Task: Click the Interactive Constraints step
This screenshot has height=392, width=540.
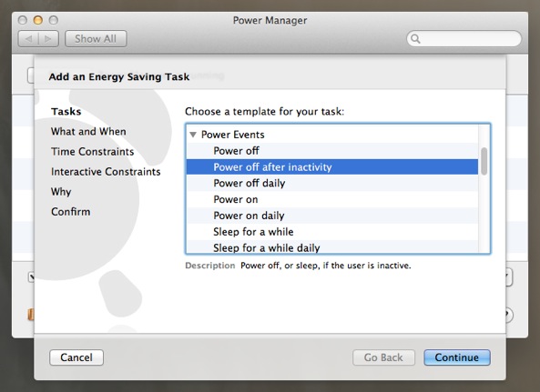Action: click(x=106, y=171)
